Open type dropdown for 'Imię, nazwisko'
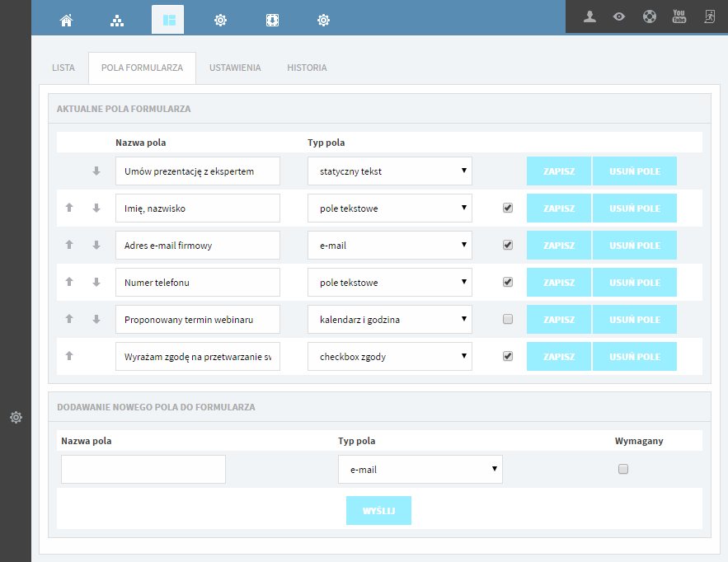The height and width of the screenshot is (562, 728). [389, 208]
